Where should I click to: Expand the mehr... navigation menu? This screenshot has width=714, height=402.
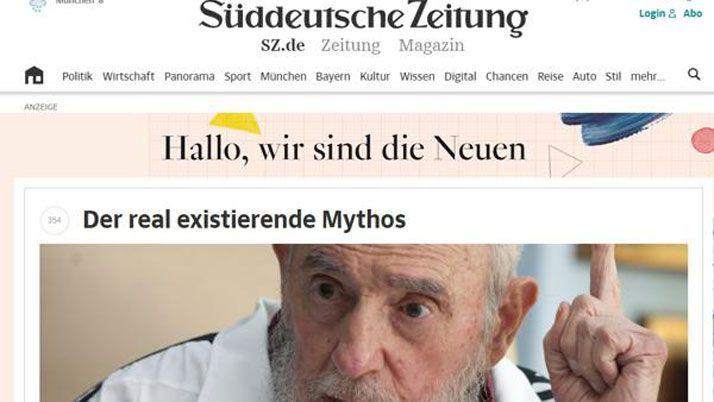[648, 76]
